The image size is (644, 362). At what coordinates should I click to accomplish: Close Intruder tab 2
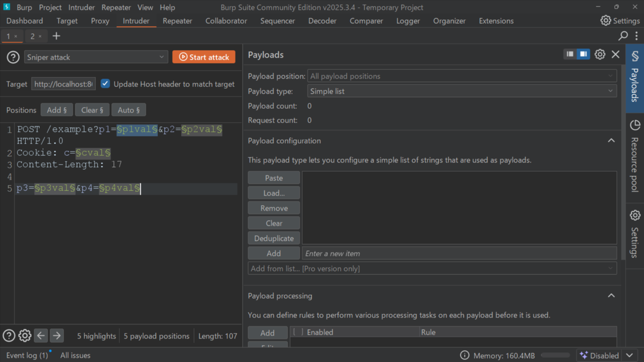pyautogui.click(x=40, y=36)
